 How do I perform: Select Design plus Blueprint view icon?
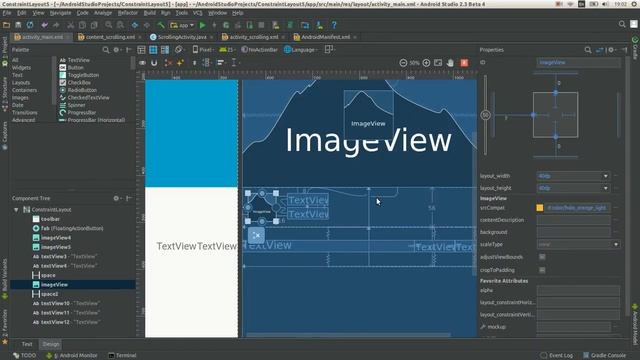[165, 50]
